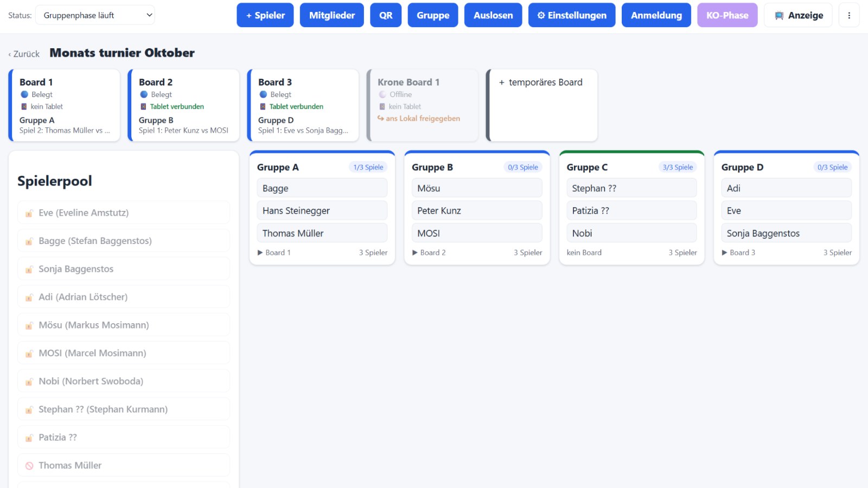Screen dimensions: 868x488
Task: Click the lock icon next to Adi (Adrian Lötscher)
Action: point(29,297)
